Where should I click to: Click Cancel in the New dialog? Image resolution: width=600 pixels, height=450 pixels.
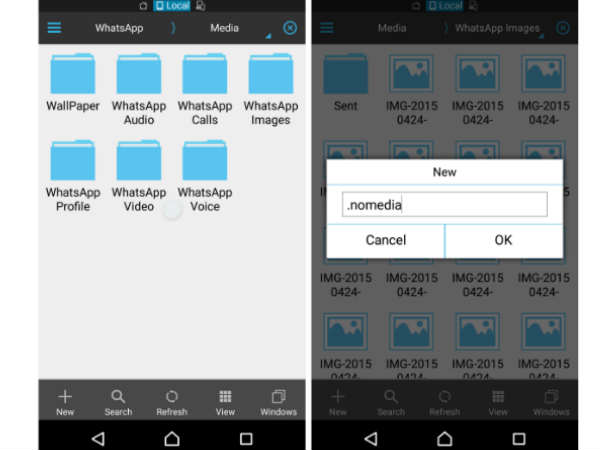[385, 240]
